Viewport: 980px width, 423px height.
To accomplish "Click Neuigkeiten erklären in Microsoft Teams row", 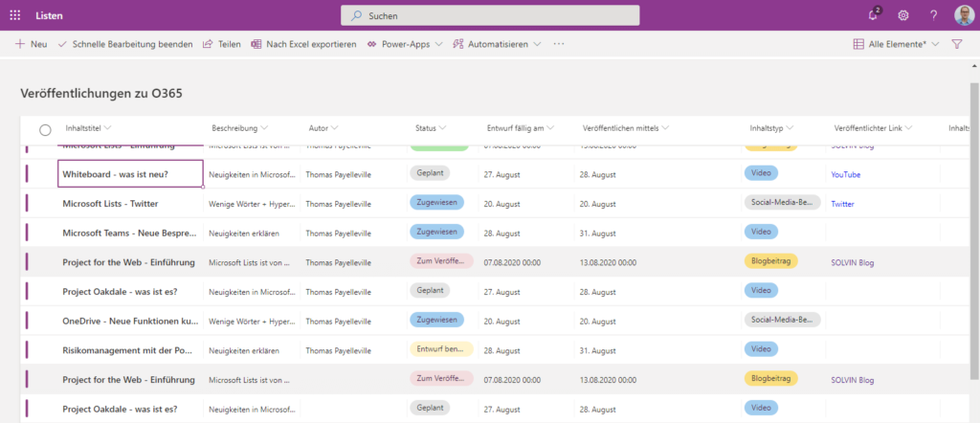I will point(244,234).
